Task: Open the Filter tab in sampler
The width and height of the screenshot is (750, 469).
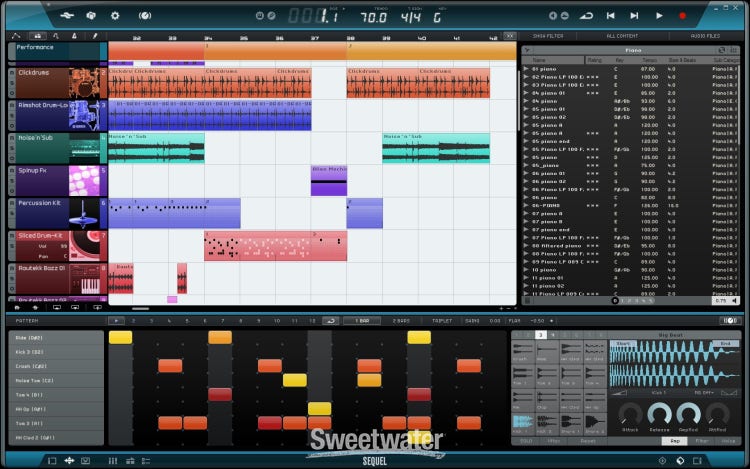Action: click(701, 440)
